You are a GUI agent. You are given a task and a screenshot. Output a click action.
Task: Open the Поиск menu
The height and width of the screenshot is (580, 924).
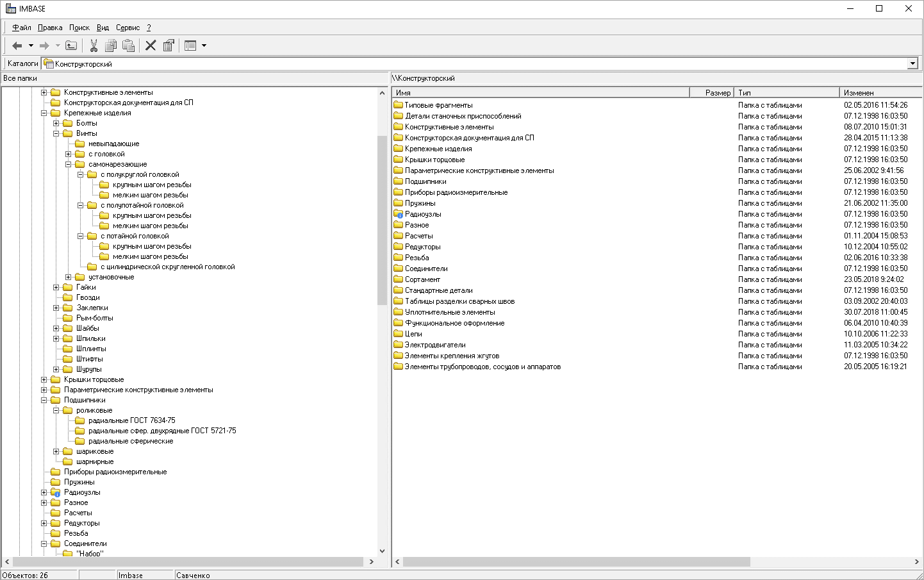pyautogui.click(x=79, y=28)
